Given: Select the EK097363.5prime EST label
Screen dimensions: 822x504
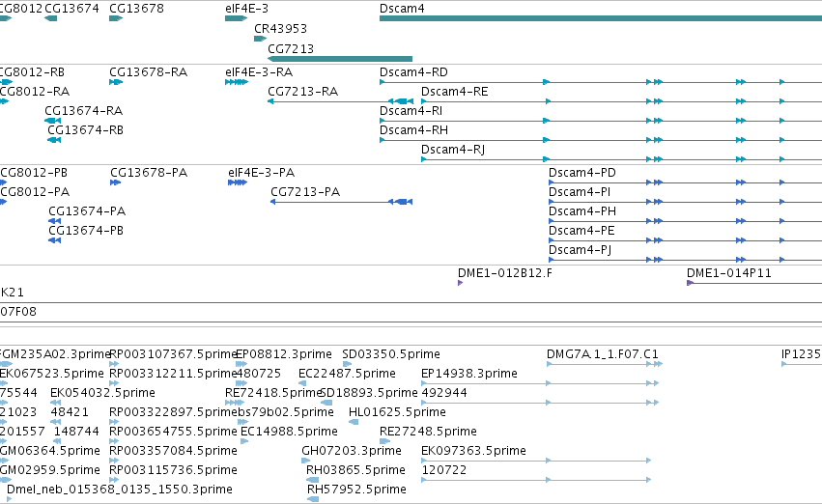Looking at the screenshot, I should pyautogui.click(x=473, y=451).
